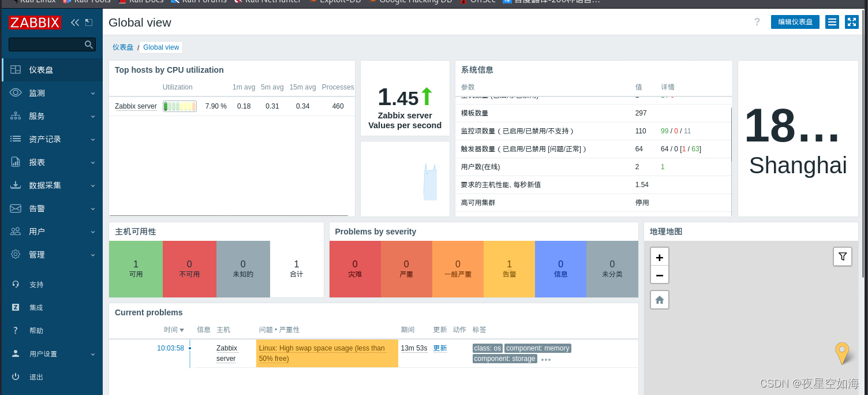Click the 更新 link for the problem
868x395 pixels.
[x=440, y=348]
